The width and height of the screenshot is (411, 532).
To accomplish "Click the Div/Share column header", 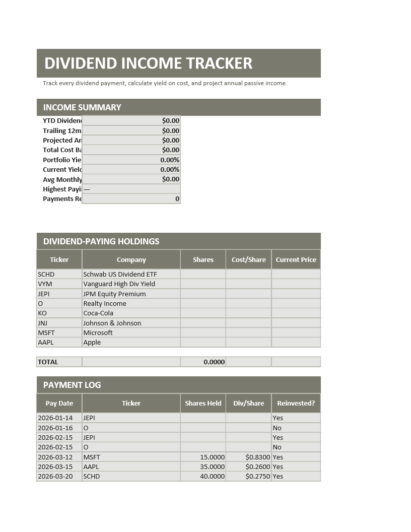I will (249, 403).
